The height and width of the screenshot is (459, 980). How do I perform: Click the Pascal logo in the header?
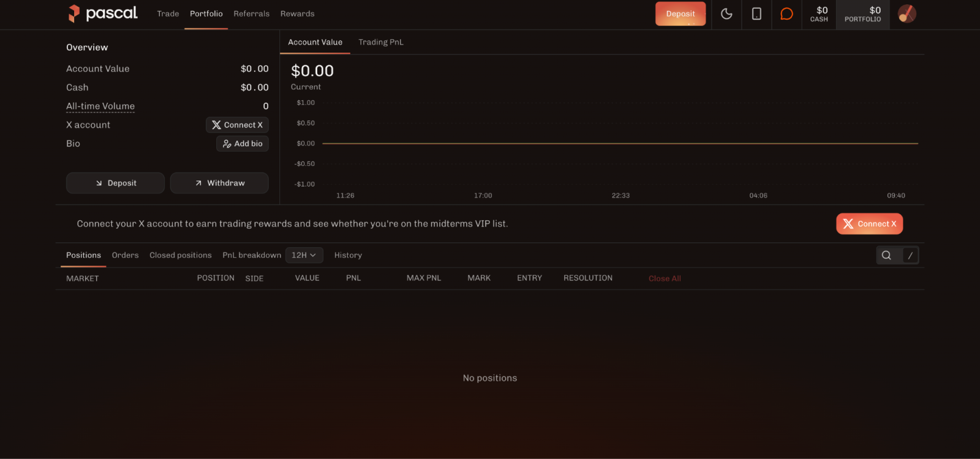pyautogui.click(x=103, y=13)
